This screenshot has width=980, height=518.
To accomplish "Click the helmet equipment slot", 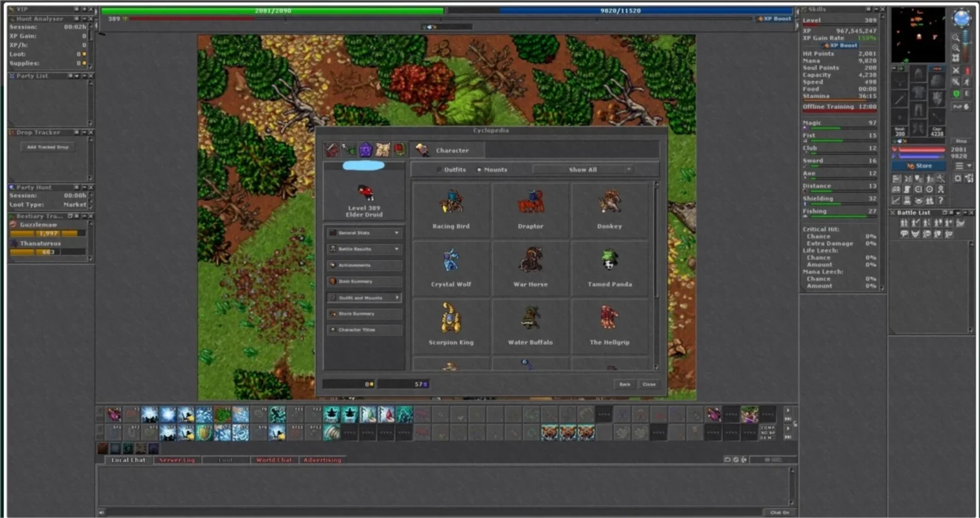I will (x=918, y=75).
